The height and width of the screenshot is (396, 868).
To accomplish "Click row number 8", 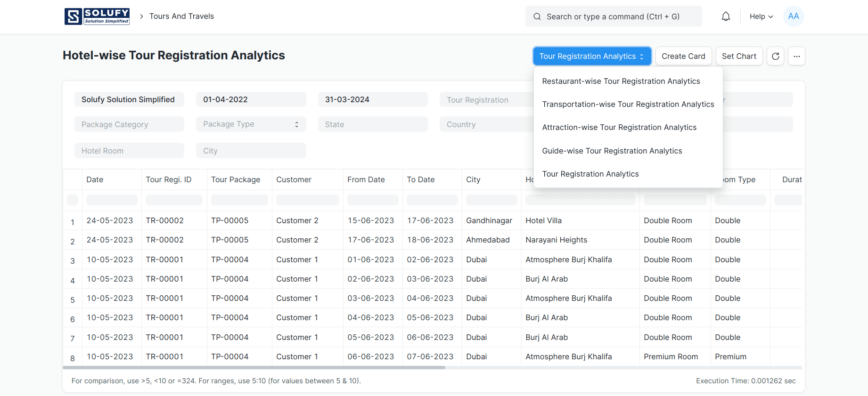I will (73, 358).
